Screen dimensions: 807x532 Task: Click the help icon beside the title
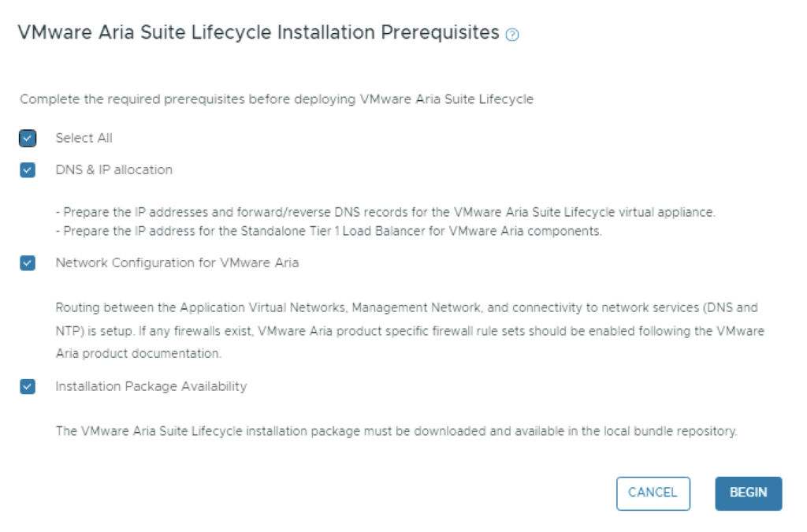[x=513, y=35]
